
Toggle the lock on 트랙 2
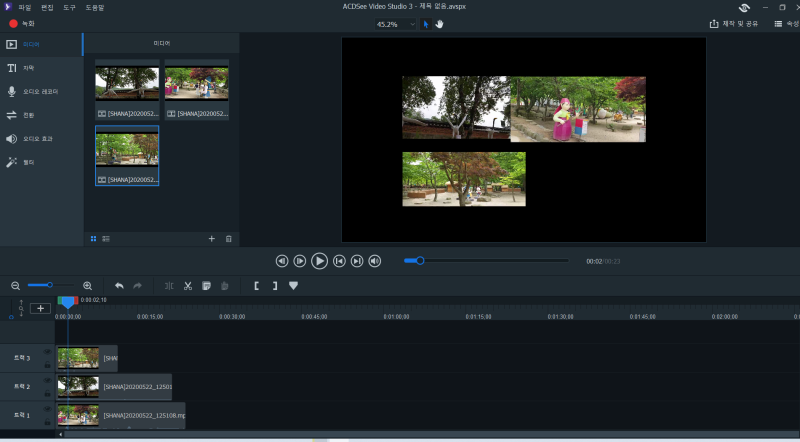coord(47,393)
